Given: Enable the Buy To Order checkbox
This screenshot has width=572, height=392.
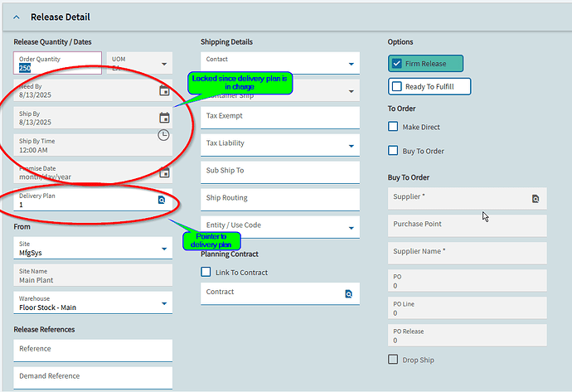Looking at the screenshot, I should 393,151.
